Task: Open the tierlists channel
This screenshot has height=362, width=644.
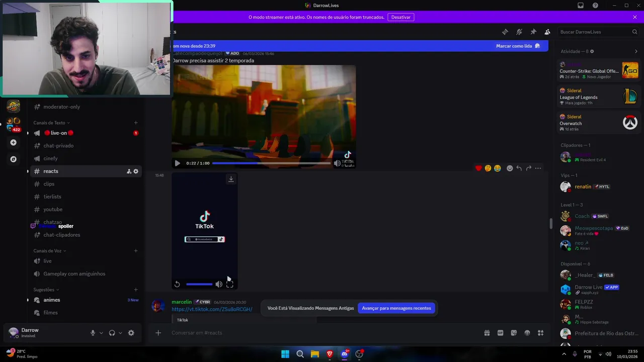Action: tap(85, 197)
